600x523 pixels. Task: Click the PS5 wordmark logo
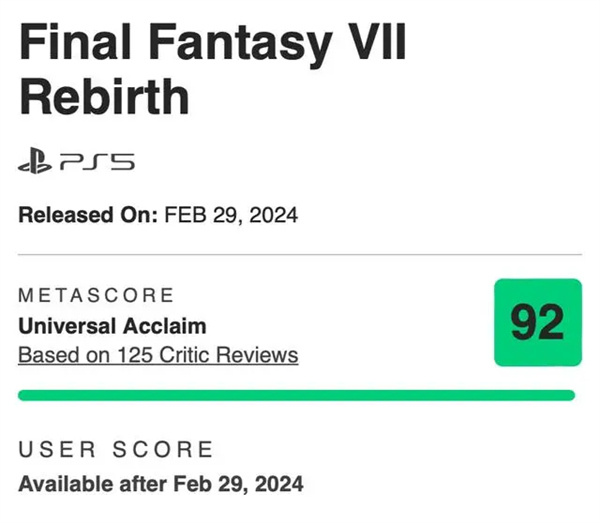point(98,161)
